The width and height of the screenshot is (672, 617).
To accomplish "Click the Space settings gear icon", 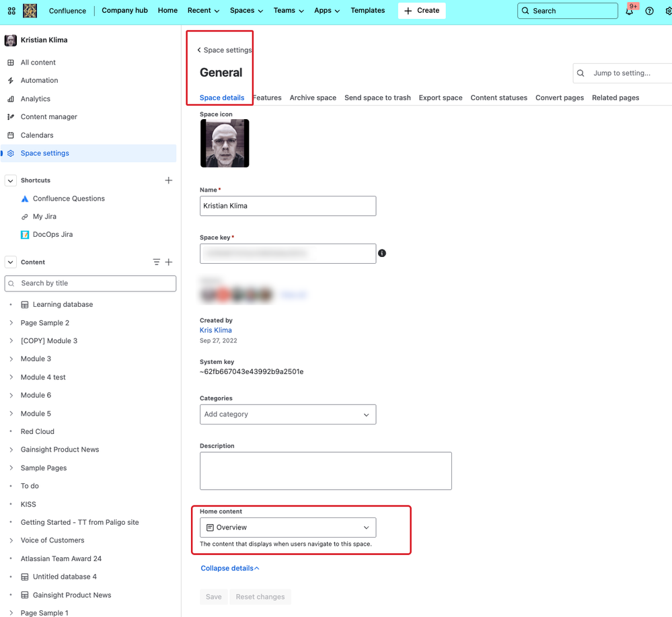I will click(x=11, y=153).
